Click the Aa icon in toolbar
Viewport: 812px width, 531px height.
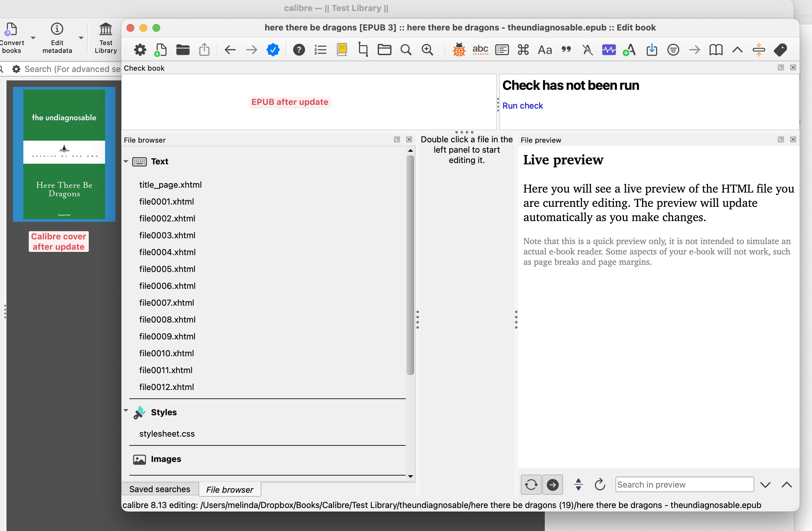tap(544, 50)
